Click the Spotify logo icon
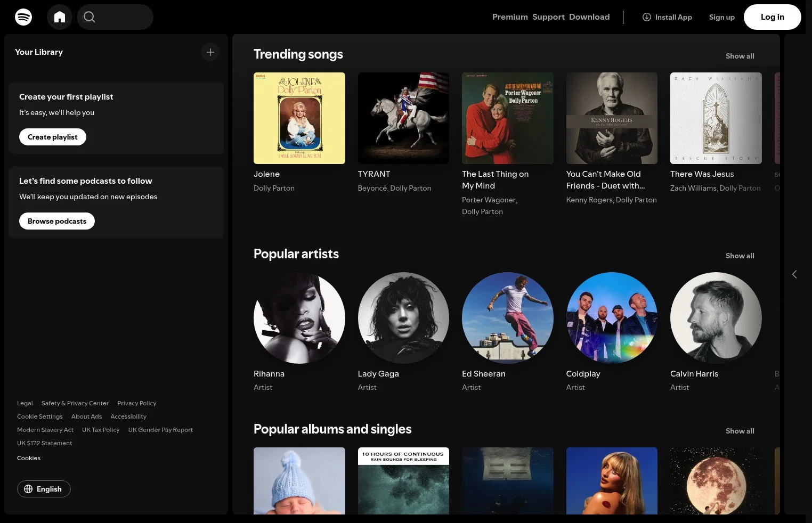Viewport: 812px width, 523px height. [x=23, y=17]
